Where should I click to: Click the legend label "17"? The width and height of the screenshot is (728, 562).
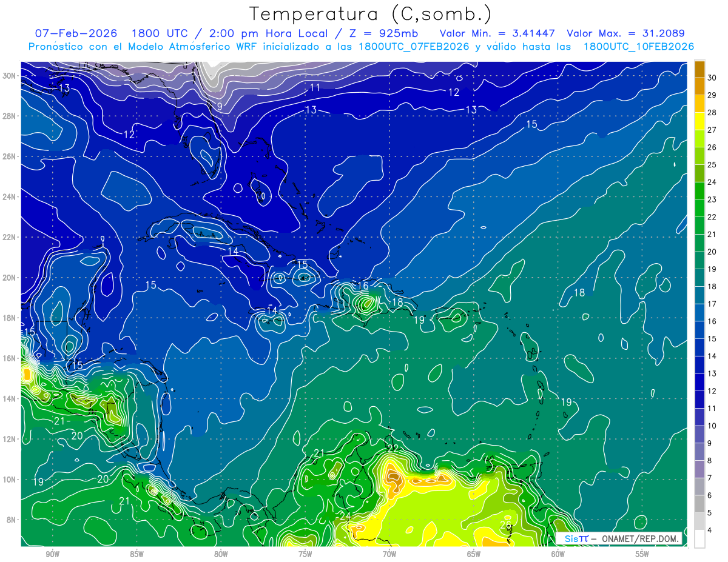(712, 304)
